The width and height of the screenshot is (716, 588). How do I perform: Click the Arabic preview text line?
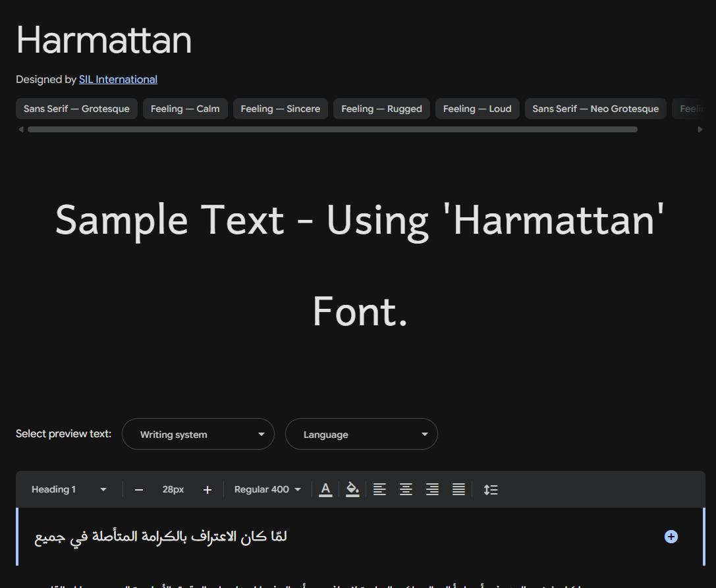point(161,537)
